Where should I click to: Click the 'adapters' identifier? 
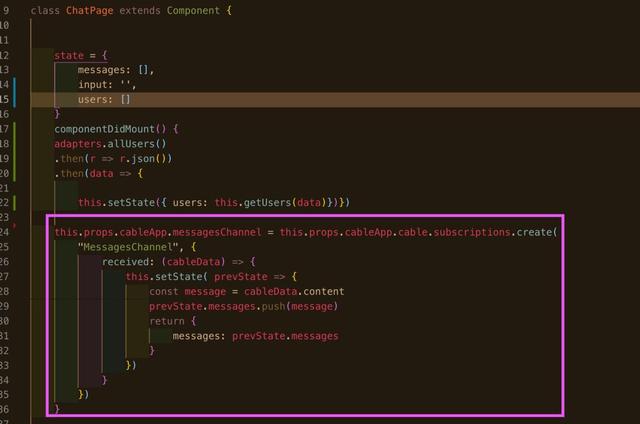(78, 144)
